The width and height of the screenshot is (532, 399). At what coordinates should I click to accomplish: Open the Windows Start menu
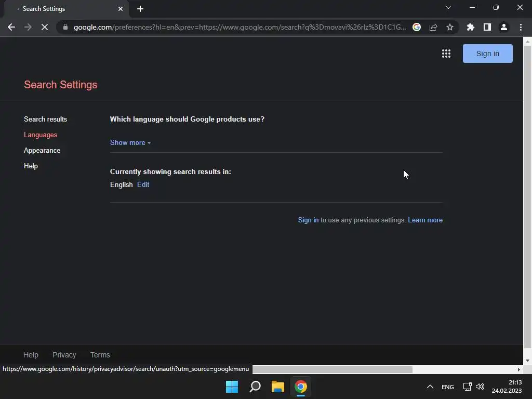pyautogui.click(x=232, y=387)
